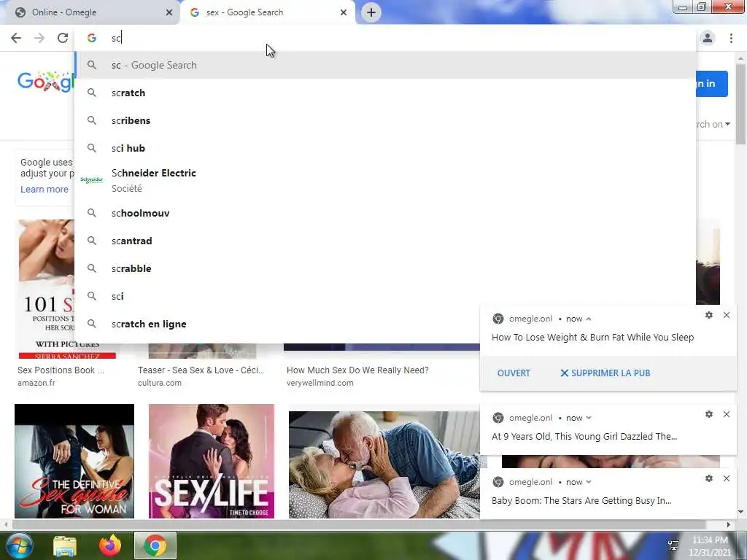Open settings for Baby Boom notification
747x560 pixels.
click(x=709, y=478)
